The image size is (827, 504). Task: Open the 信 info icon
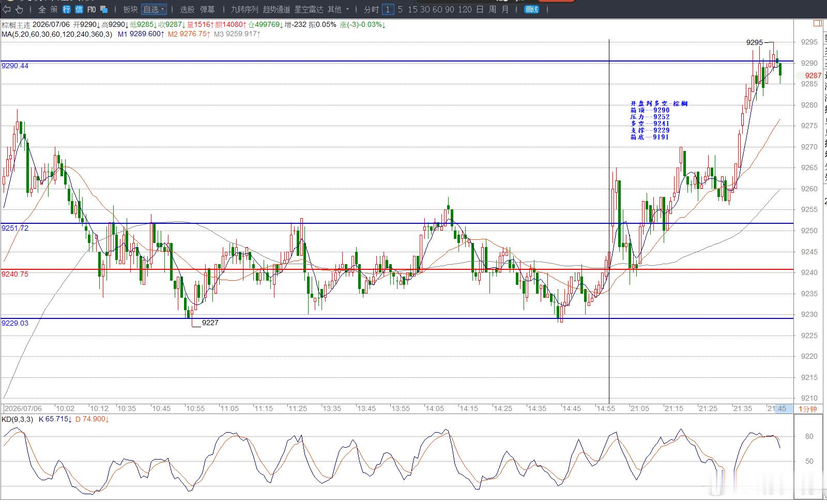(79, 9)
